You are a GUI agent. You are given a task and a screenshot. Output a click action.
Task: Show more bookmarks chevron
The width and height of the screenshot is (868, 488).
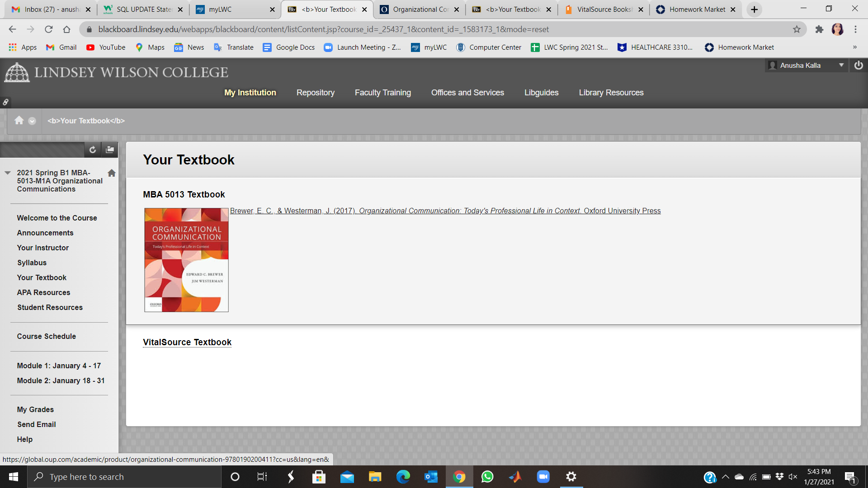855,47
